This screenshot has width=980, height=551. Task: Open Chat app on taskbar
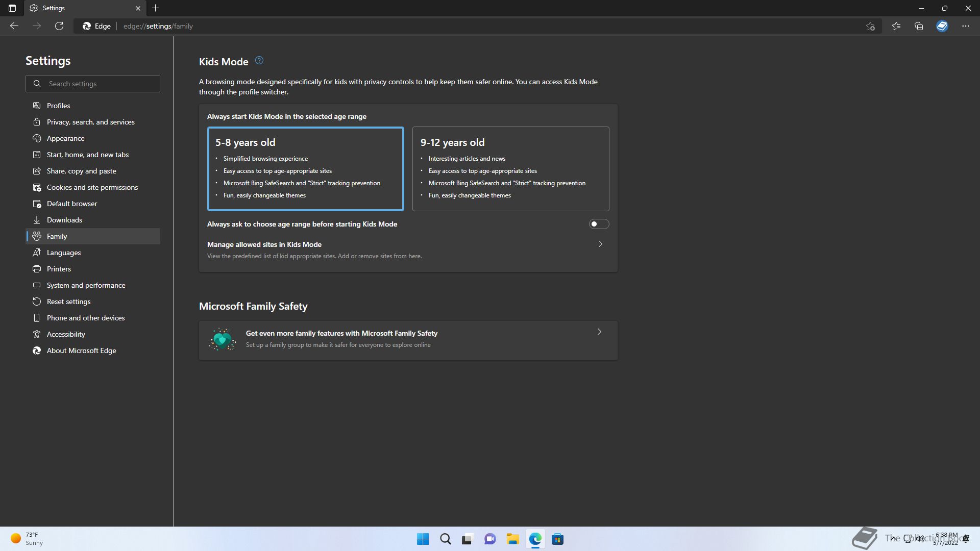(x=490, y=539)
